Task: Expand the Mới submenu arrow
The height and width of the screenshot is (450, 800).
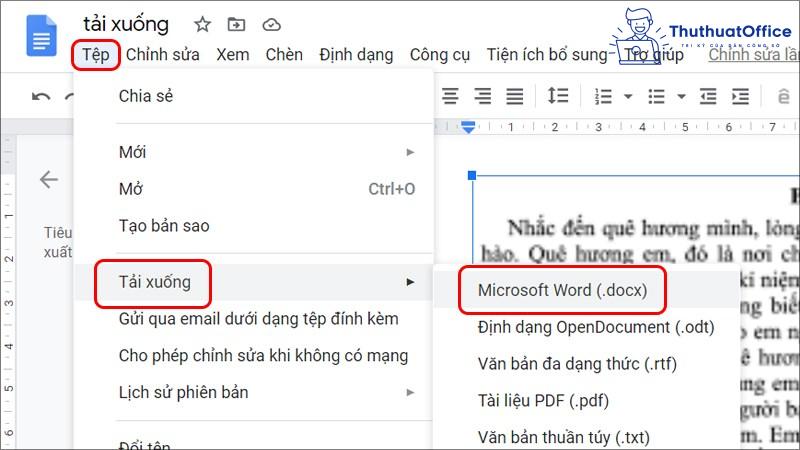Action: click(410, 152)
